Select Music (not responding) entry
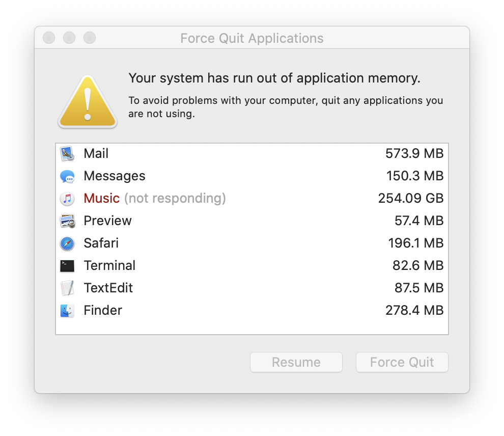 155,198
